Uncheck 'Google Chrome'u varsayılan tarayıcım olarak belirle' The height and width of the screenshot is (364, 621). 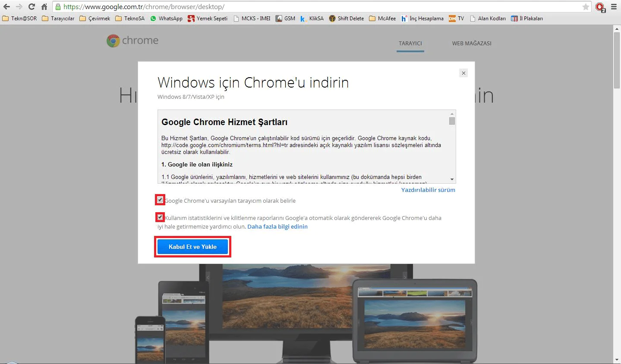click(x=160, y=200)
